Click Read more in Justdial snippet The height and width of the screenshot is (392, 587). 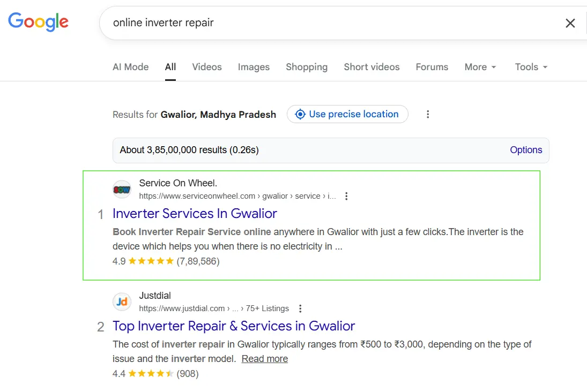point(265,359)
